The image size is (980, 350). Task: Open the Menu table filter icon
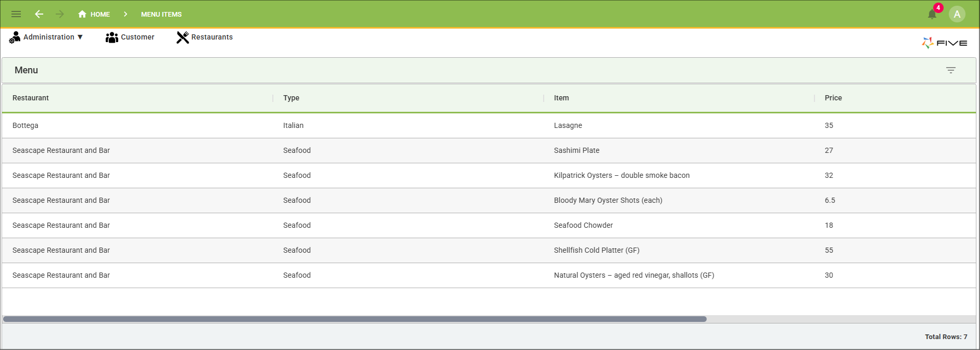(x=951, y=70)
